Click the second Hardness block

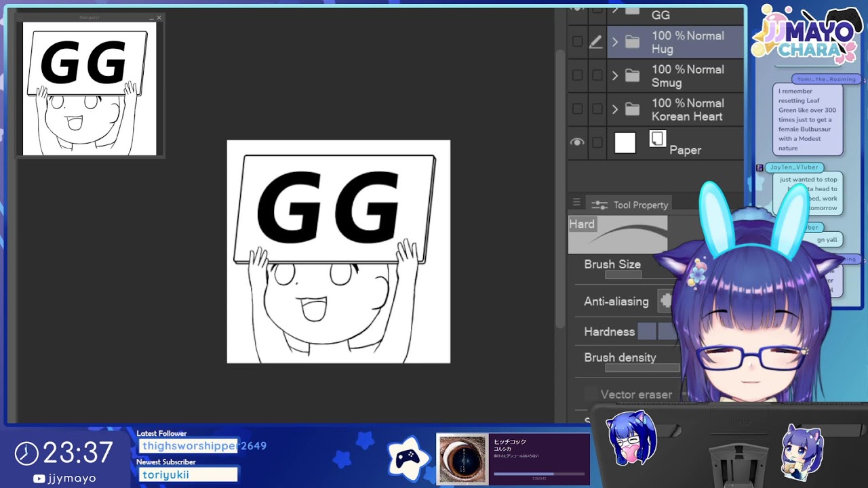[x=667, y=331]
